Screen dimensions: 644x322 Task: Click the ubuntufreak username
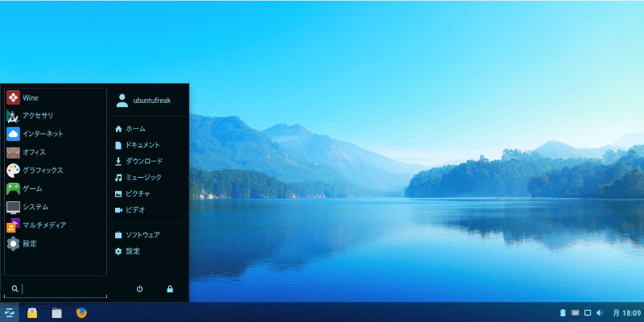(152, 101)
